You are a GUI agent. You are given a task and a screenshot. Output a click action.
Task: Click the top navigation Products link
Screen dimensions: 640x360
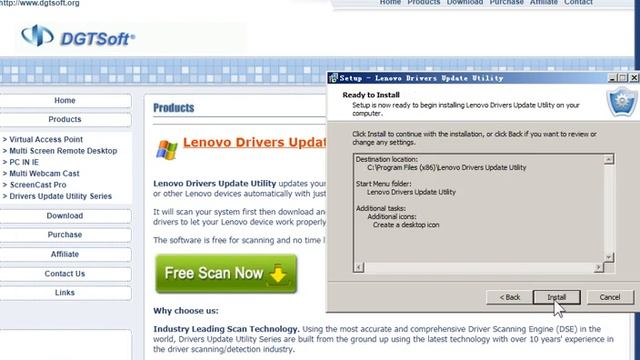click(x=424, y=2)
